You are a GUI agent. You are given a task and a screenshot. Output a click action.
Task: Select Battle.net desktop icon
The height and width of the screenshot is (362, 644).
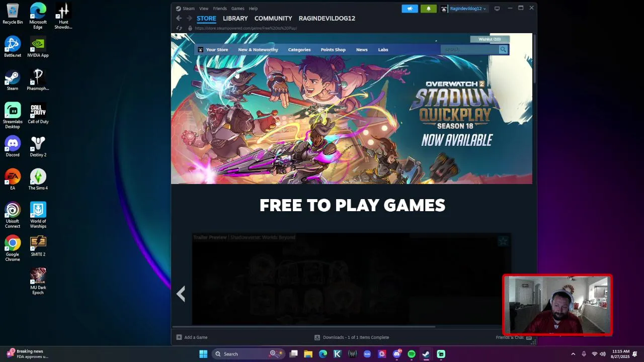(13, 47)
